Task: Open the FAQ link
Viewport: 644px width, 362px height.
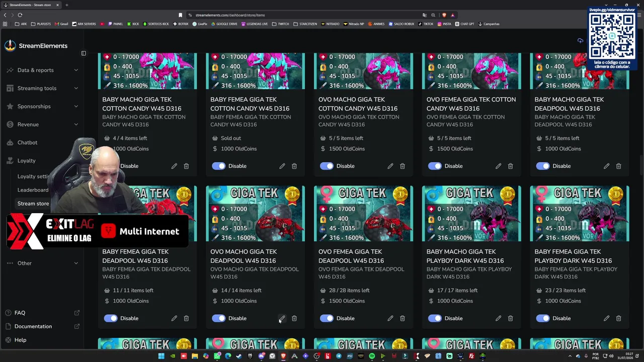Action: [42, 313]
